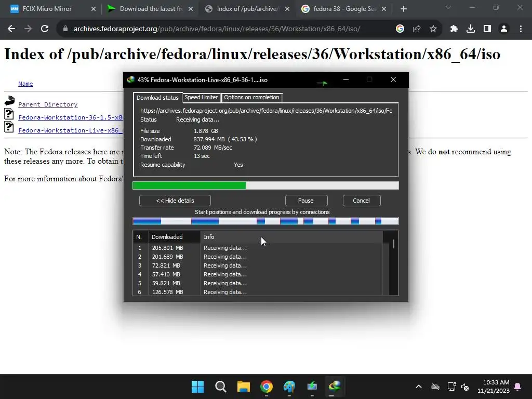
Task: Open Fedora-Workstation-36-1.5 checksum file link
Action: (71, 117)
